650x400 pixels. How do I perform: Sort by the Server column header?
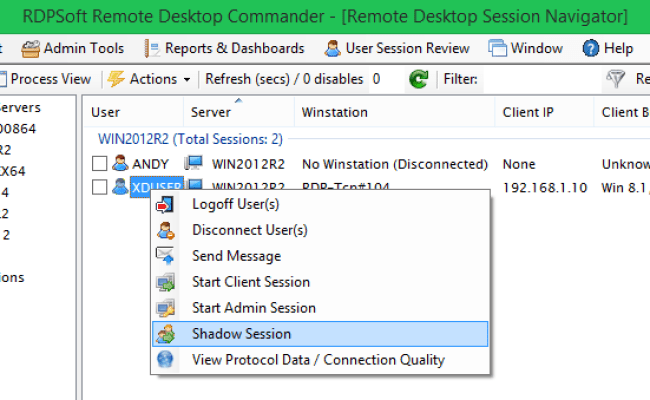239,112
